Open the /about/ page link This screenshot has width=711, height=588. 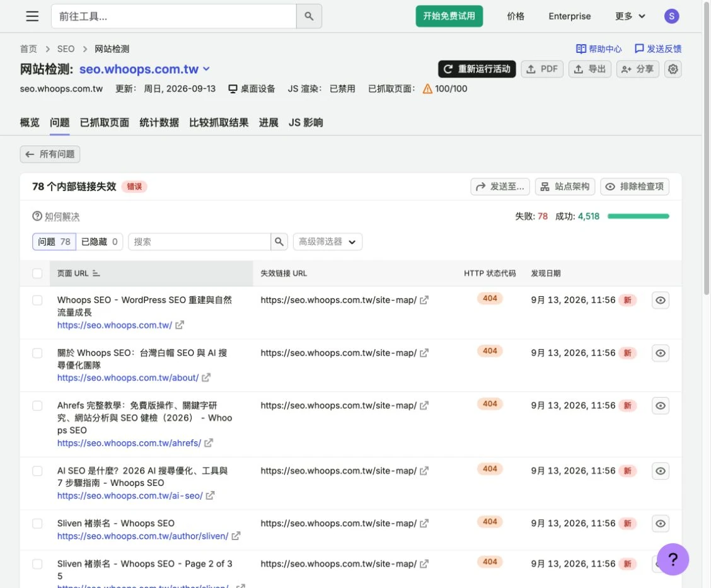[x=128, y=378]
